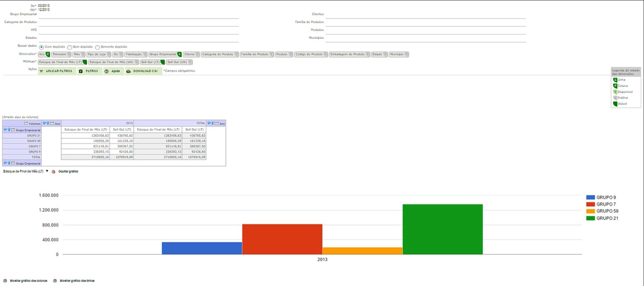Image resolution: width=644 pixels, height=286 pixels.
Task: Select the Sem depósito radio option
Action: pyautogui.click(x=70, y=47)
